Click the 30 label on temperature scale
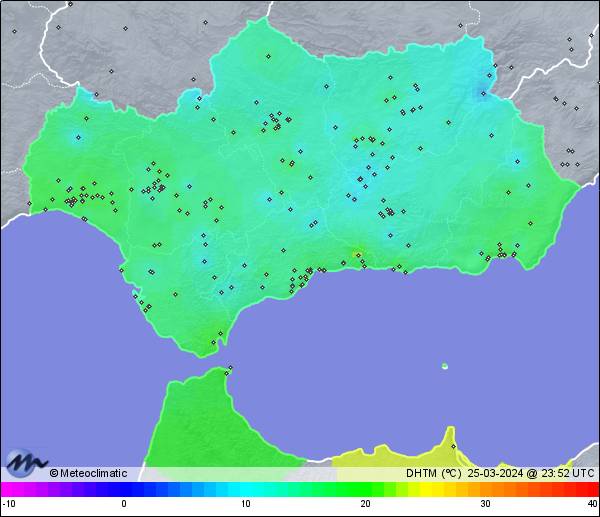Screen dimensions: 600x517 (x=485, y=504)
